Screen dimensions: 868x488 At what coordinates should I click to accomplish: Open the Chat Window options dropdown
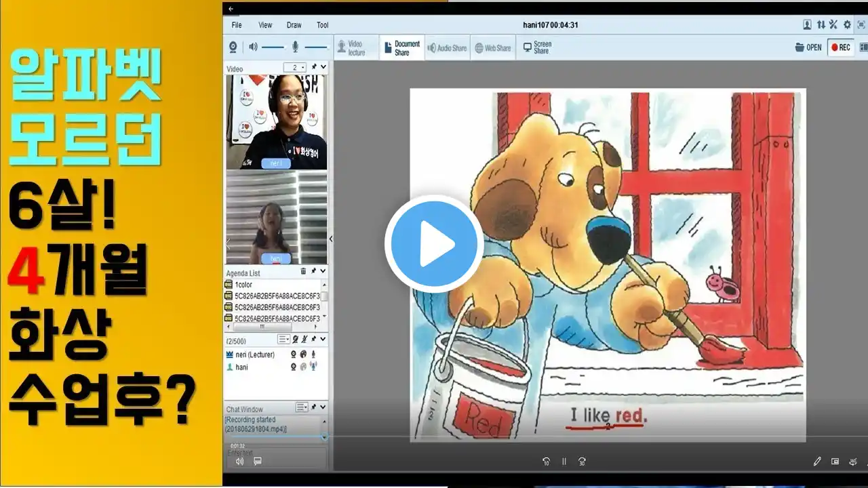point(302,408)
